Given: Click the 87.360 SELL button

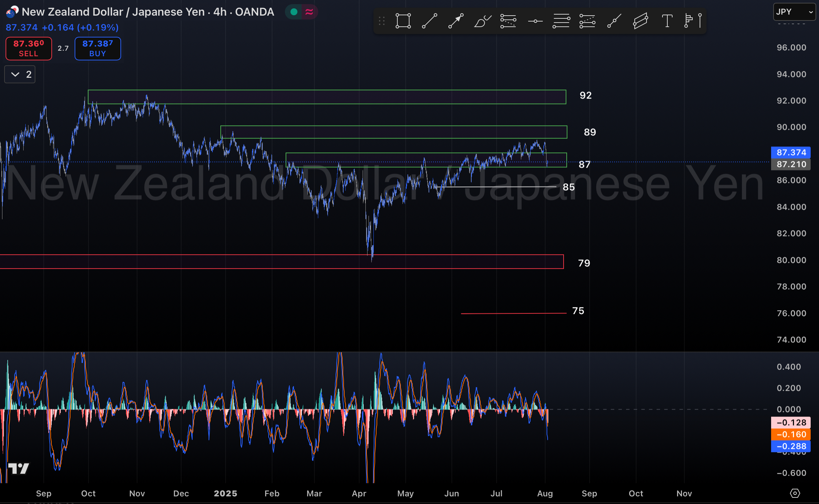Looking at the screenshot, I should [29, 49].
